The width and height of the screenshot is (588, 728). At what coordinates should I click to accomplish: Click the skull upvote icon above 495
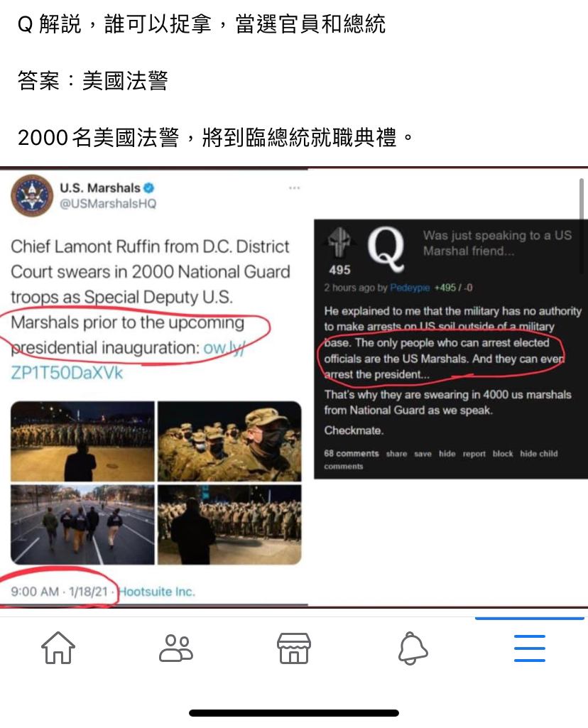click(x=339, y=243)
